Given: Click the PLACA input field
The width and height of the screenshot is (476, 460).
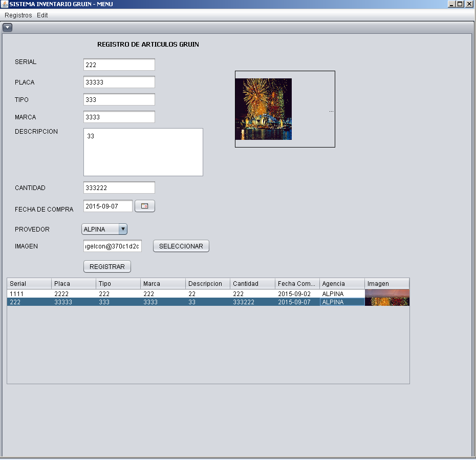Looking at the screenshot, I should pos(119,82).
